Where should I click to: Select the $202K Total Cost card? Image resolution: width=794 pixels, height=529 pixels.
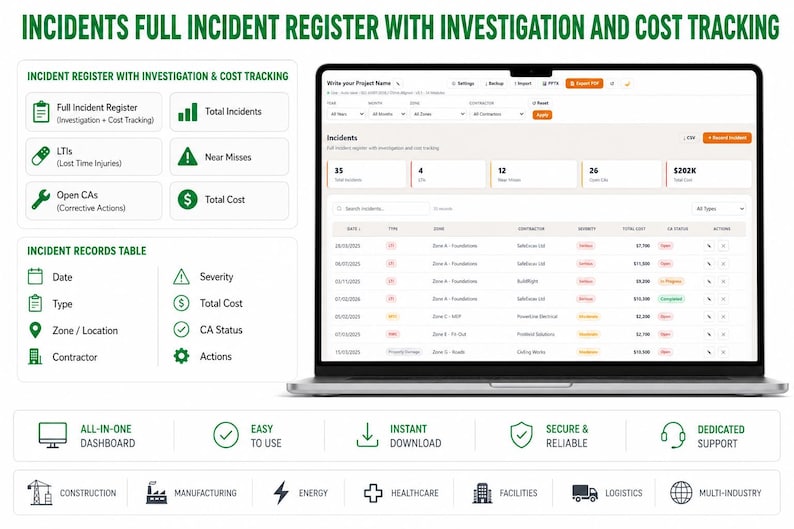point(708,174)
